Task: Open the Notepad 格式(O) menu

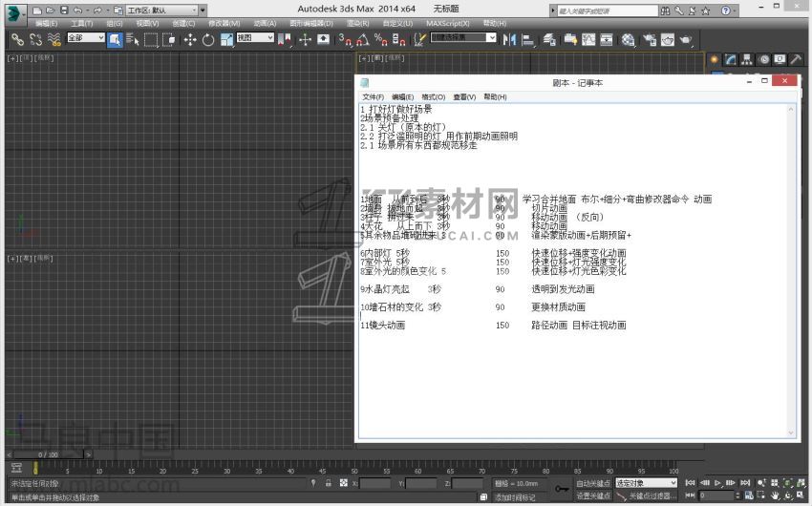Action: pyautogui.click(x=433, y=97)
